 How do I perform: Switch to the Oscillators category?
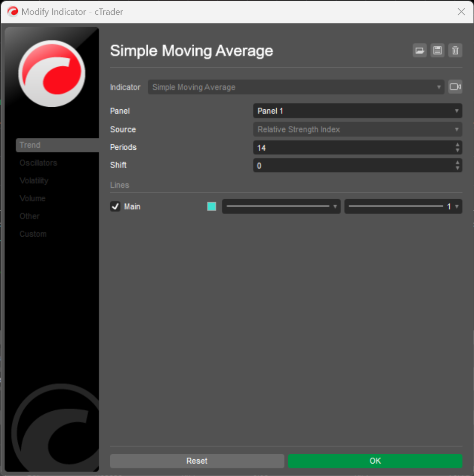[x=38, y=163]
